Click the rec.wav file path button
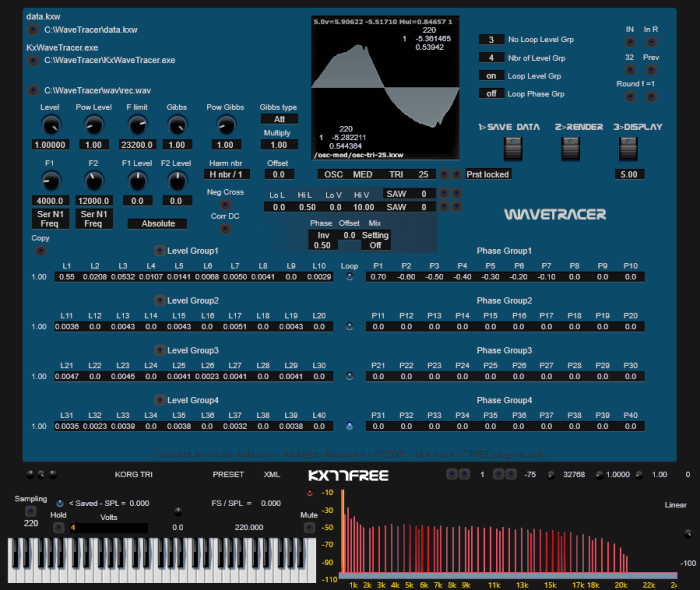The image size is (700, 590). point(33,91)
